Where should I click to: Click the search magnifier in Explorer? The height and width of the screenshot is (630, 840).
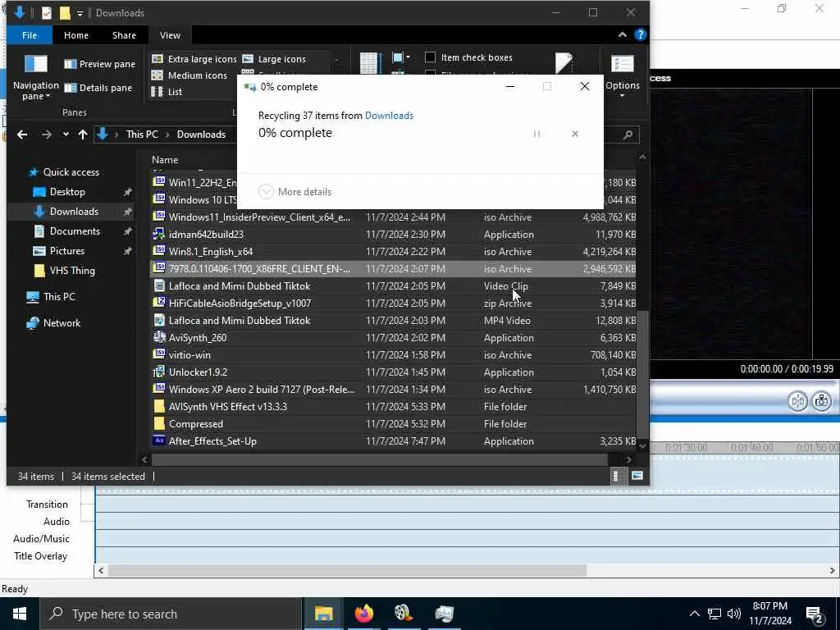click(628, 135)
